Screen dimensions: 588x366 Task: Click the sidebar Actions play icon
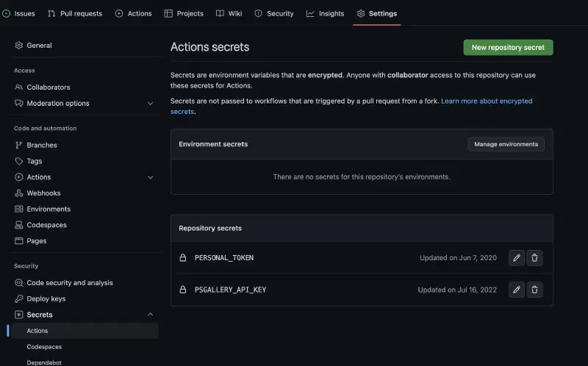pyautogui.click(x=19, y=177)
